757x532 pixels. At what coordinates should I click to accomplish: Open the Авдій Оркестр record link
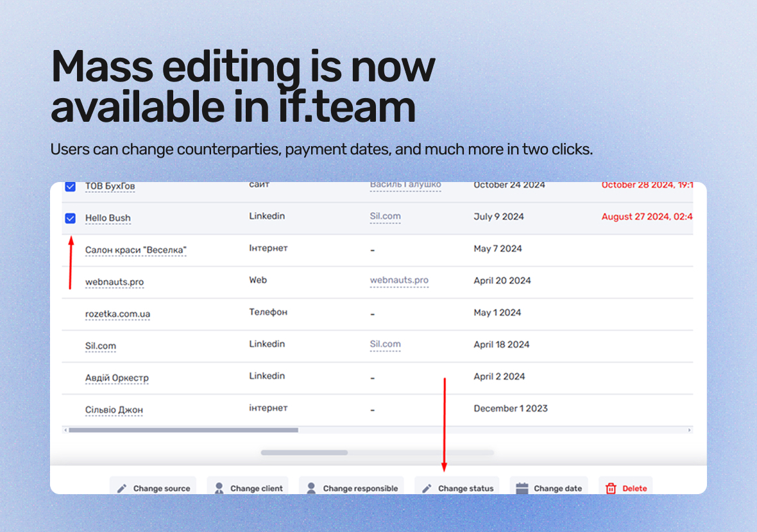tap(117, 378)
